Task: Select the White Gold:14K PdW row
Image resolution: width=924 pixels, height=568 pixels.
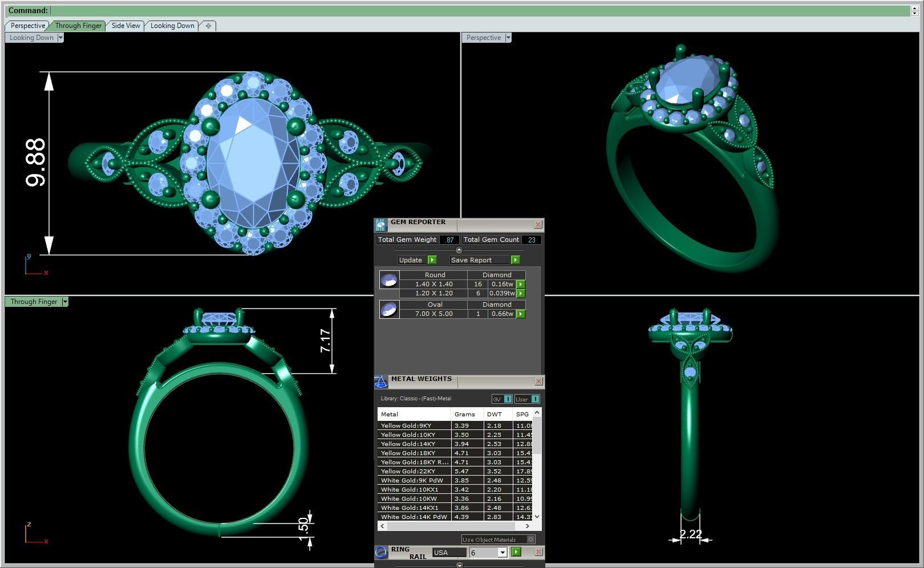Action: pos(455,517)
